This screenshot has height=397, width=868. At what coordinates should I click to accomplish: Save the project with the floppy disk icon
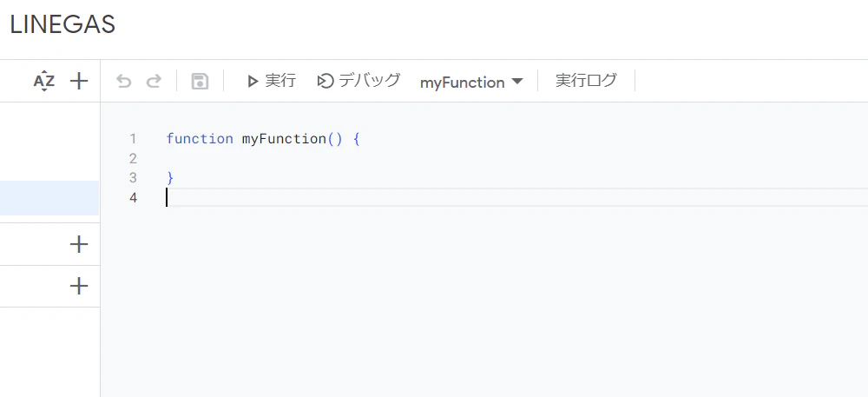(x=200, y=82)
